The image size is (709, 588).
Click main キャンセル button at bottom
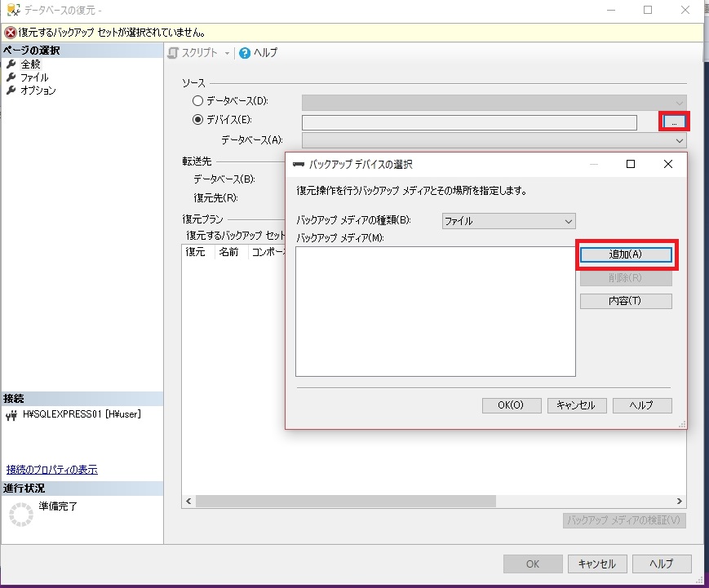597,564
